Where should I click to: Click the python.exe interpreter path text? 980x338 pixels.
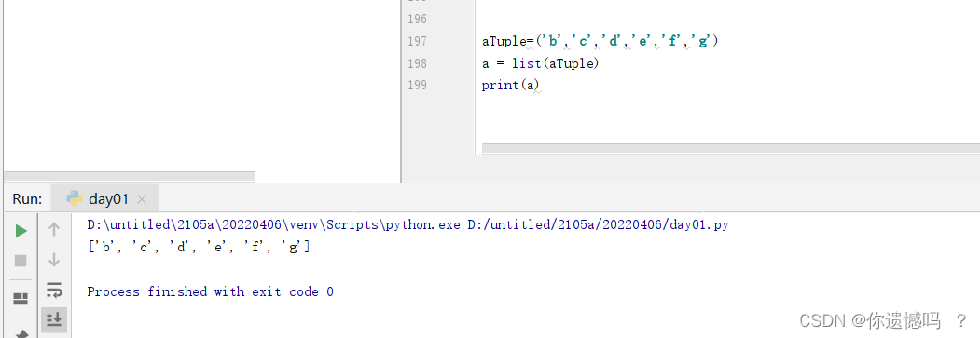274,224
